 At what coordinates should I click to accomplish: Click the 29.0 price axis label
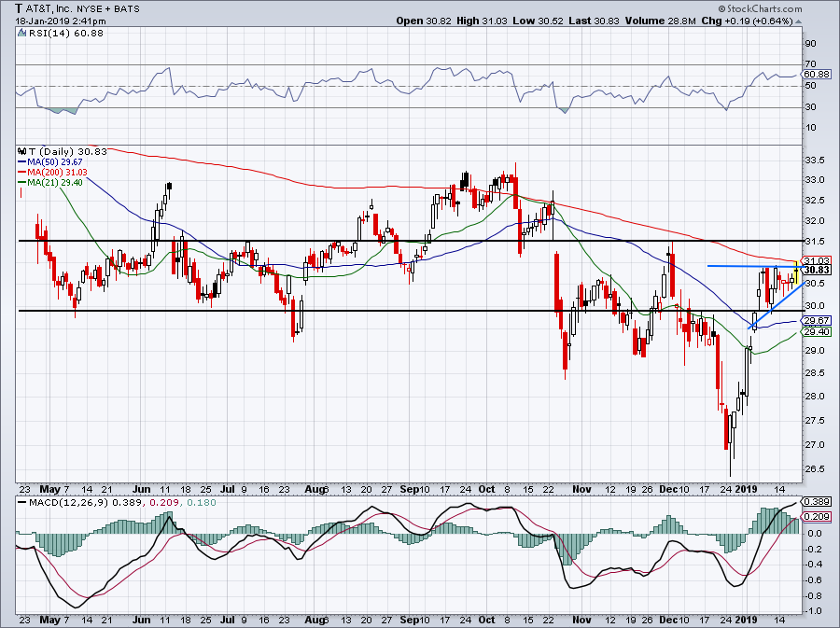tap(814, 351)
